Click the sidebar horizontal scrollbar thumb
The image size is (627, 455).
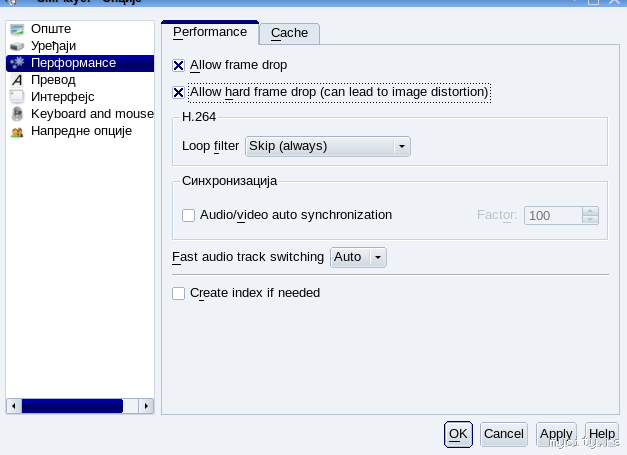pyautogui.click(x=72, y=406)
